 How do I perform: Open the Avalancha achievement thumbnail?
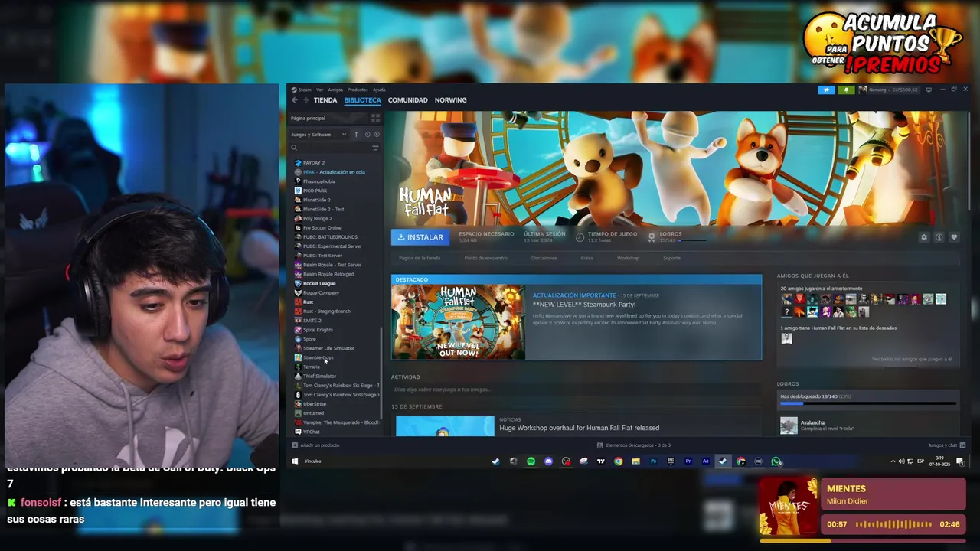[789, 425]
